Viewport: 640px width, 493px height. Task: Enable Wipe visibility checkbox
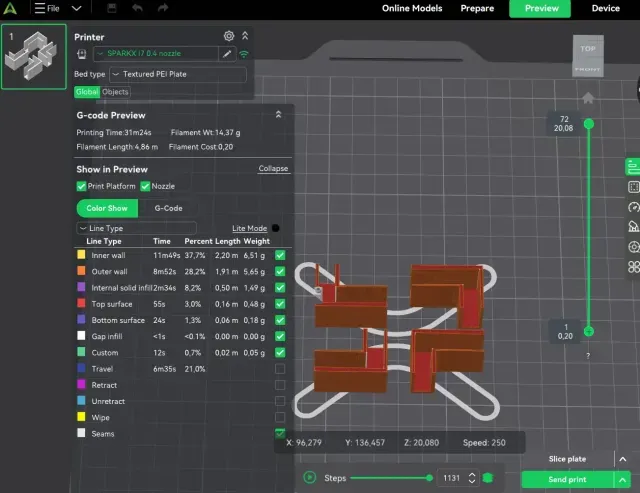click(x=280, y=417)
